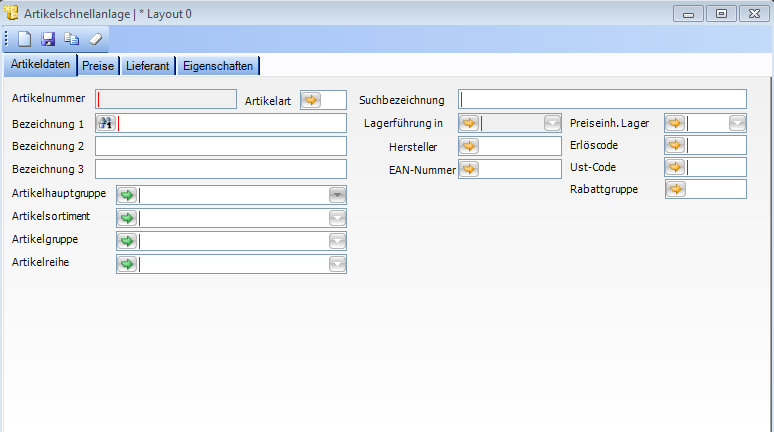Select the Eigenschaften tab
774x432 pixels.
click(x=218, y=66)
